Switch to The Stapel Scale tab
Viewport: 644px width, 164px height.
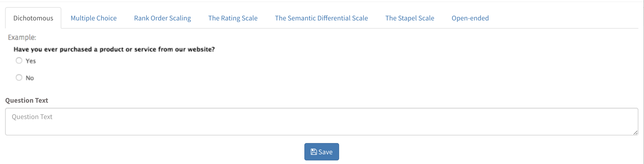(410, 18)
